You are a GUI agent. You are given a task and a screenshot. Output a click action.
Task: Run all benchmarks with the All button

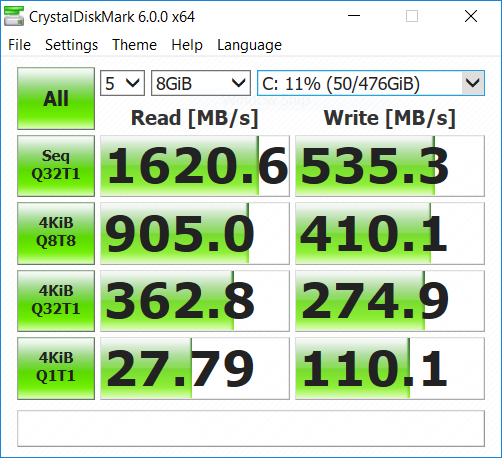click(x=56, y=98)
